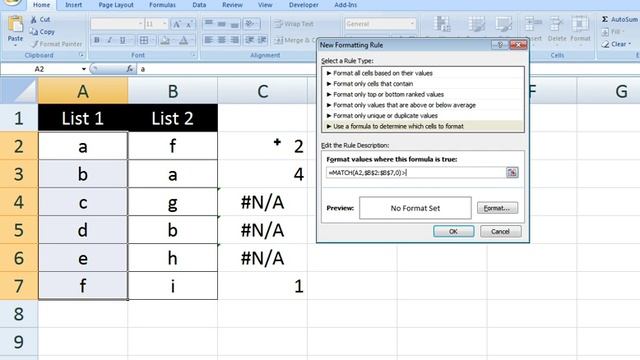The image size is (640, 360).
Task: Click the Fill Color bucket icon
Action: coord(165,40)
